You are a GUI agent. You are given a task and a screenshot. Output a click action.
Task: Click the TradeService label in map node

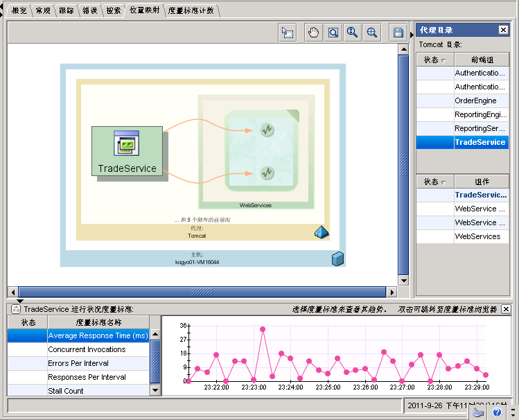(x=127, y=168)
